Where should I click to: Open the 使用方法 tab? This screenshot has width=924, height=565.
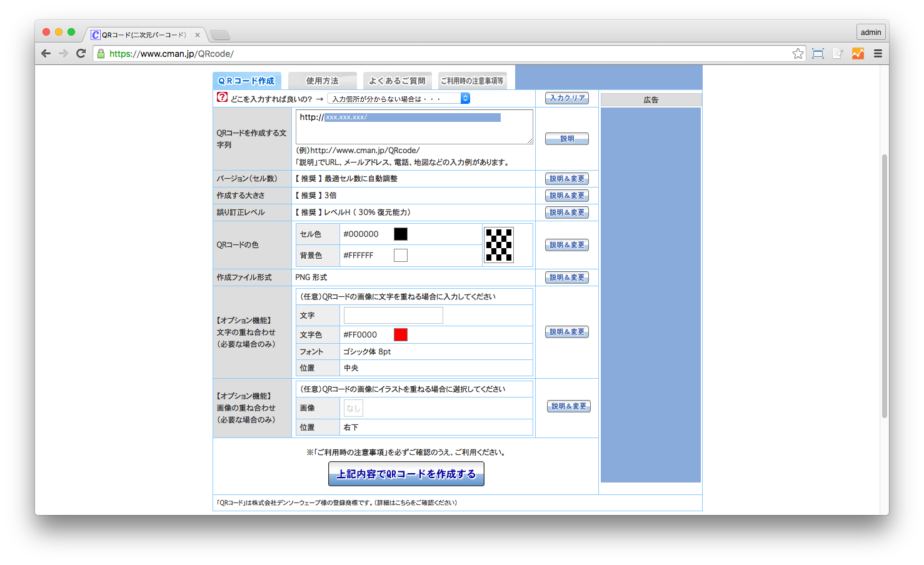coord(322,81)
